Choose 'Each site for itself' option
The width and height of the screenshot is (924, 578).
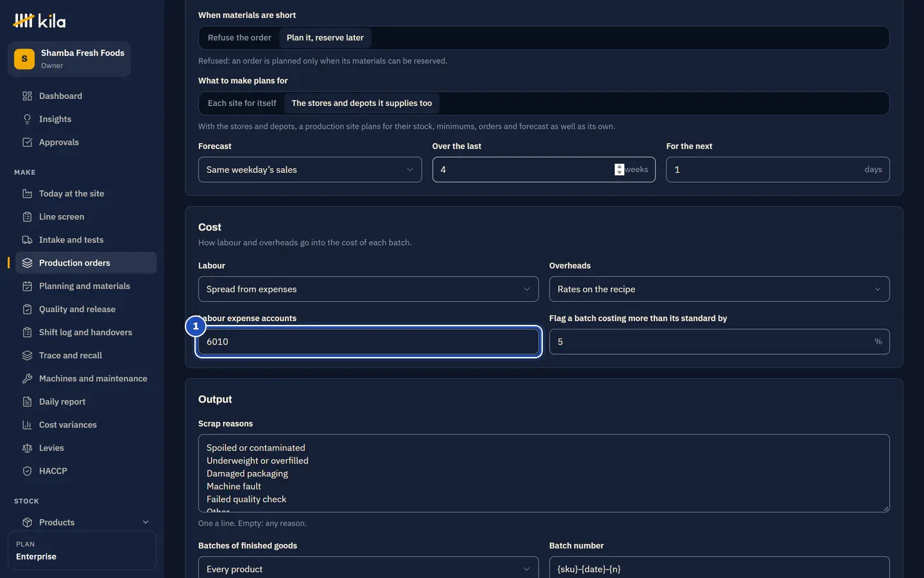click(x=242, y=103)
